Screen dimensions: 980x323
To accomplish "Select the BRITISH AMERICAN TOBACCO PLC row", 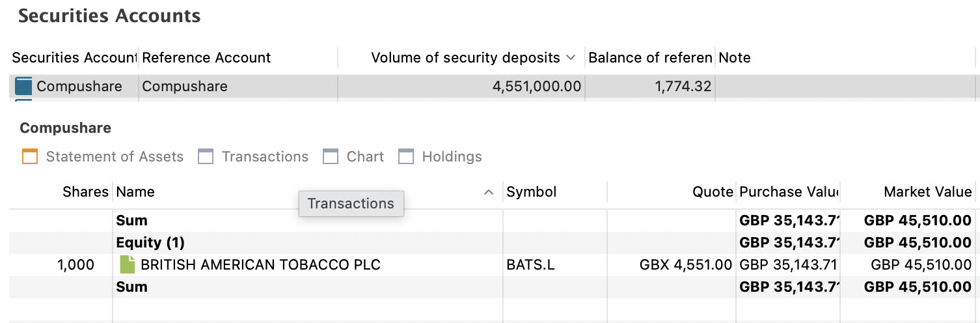I will coord(260,265).
